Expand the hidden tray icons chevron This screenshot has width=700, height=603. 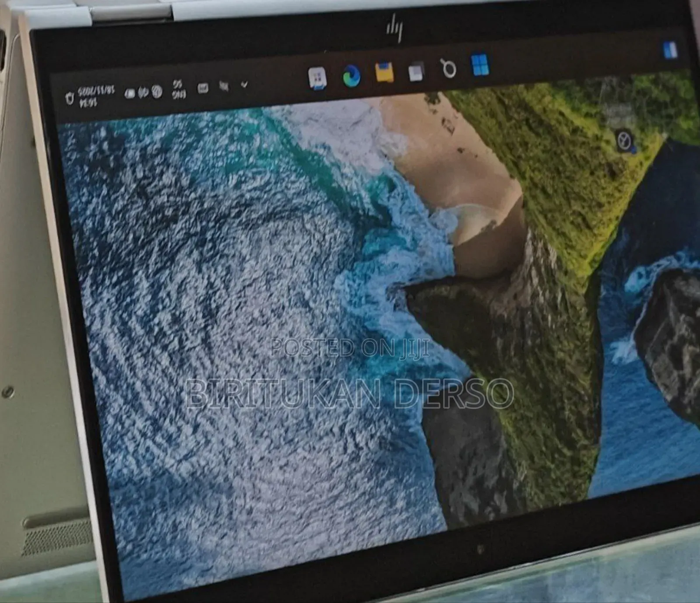click(244, 84)
